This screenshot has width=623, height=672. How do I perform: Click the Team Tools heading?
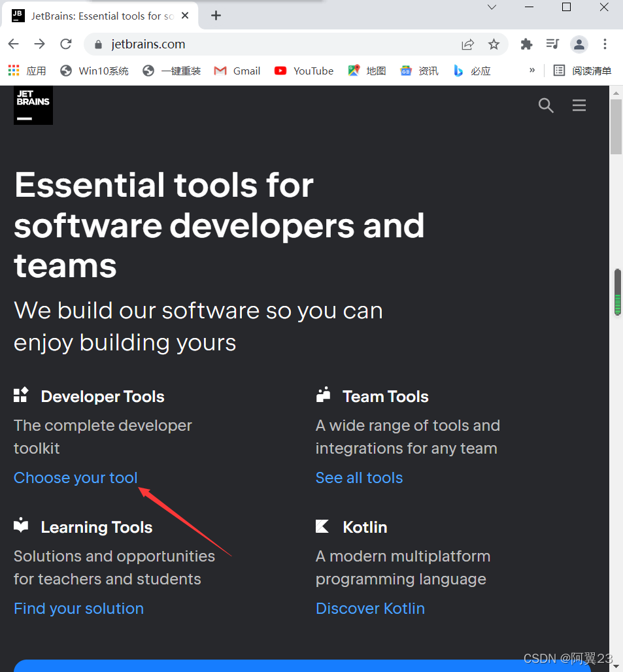(386, 396)
